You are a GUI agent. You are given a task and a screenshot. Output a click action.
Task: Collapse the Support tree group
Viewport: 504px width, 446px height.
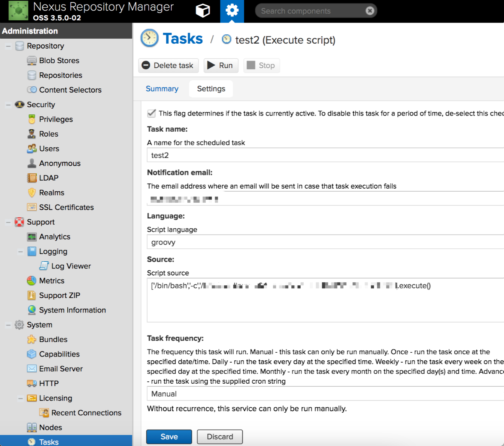coord(8,222)
